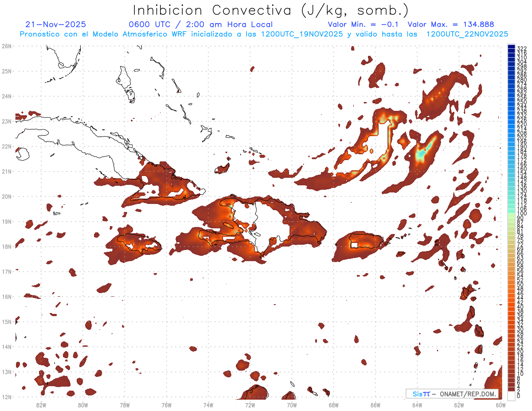Click the 22N latitude label

pos(7,146)
